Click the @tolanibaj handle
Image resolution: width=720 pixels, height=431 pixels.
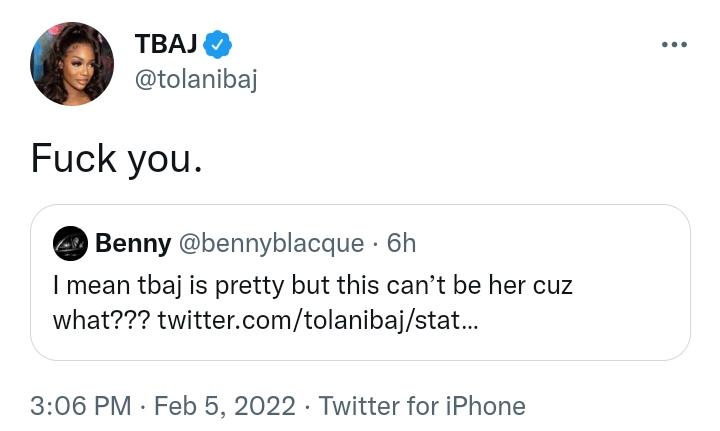(196, 80)
